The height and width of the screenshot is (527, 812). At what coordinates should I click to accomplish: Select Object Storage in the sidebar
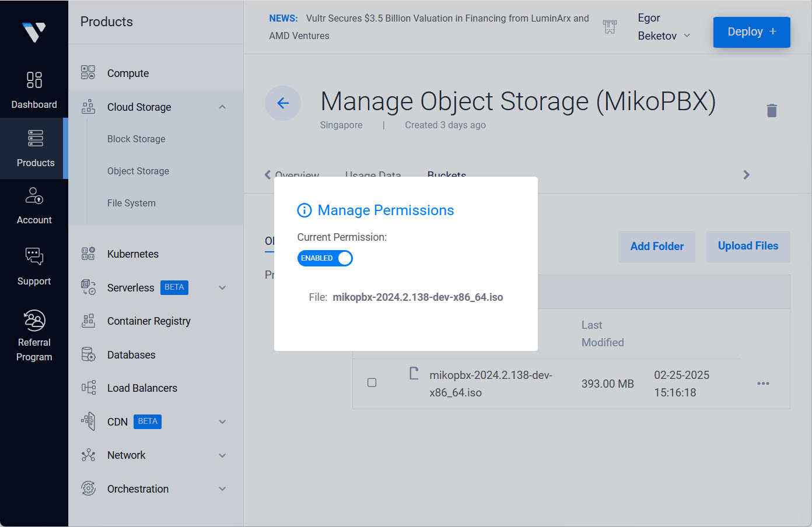coord(138,171)
